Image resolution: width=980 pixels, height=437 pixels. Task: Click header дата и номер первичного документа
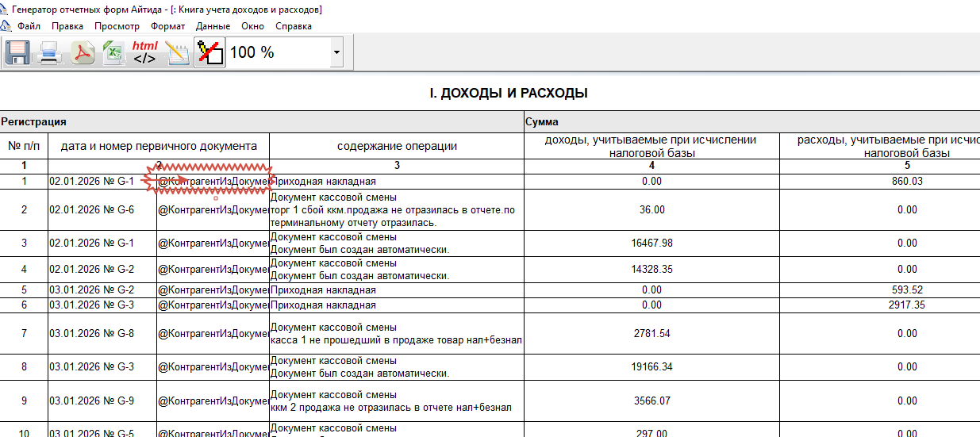(x=159, y=146)
